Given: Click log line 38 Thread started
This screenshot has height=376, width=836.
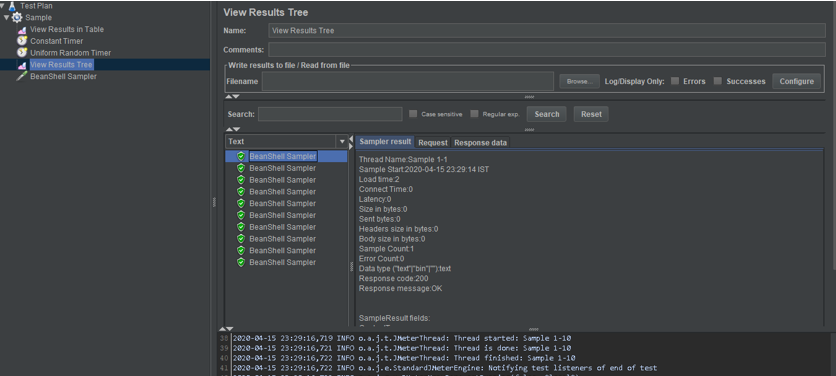Looking at the screenshot, I should (403, 338).
